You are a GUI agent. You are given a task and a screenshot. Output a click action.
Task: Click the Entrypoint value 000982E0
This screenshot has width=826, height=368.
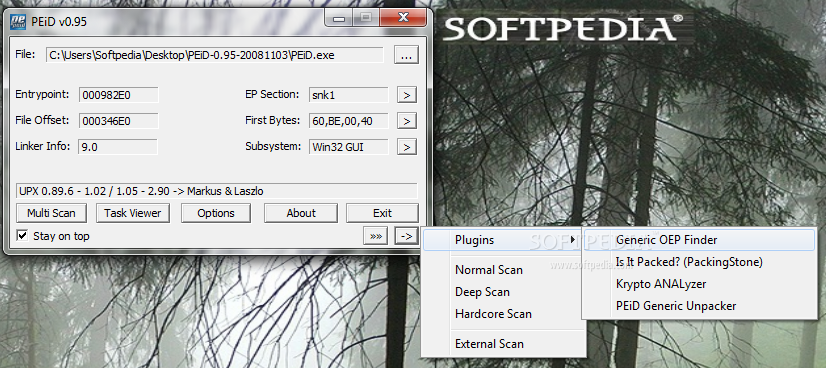tap(119, 95)
